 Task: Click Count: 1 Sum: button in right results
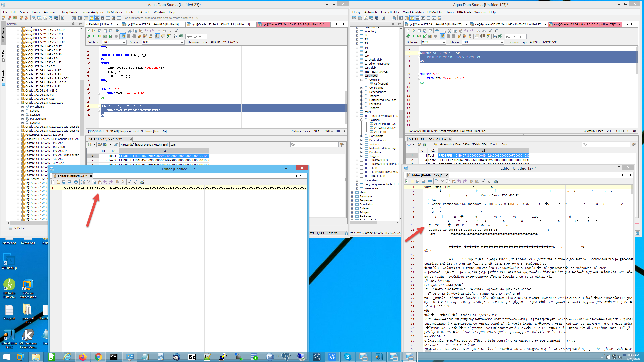[x=499, y=144]
